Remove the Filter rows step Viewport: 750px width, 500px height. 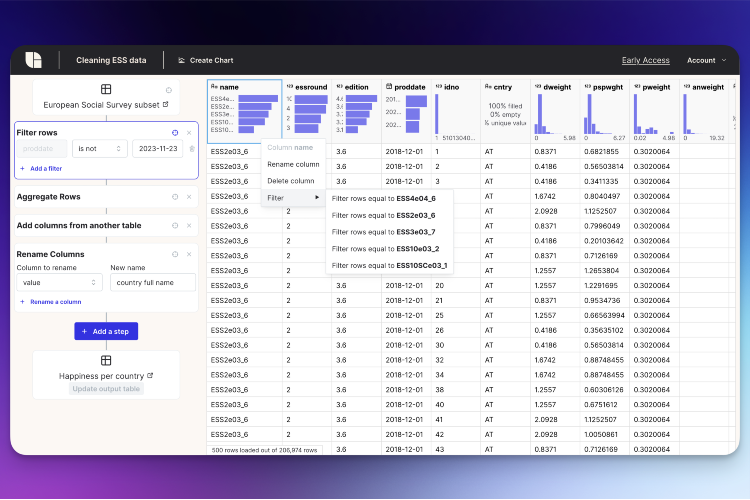[x=189, y=133]
